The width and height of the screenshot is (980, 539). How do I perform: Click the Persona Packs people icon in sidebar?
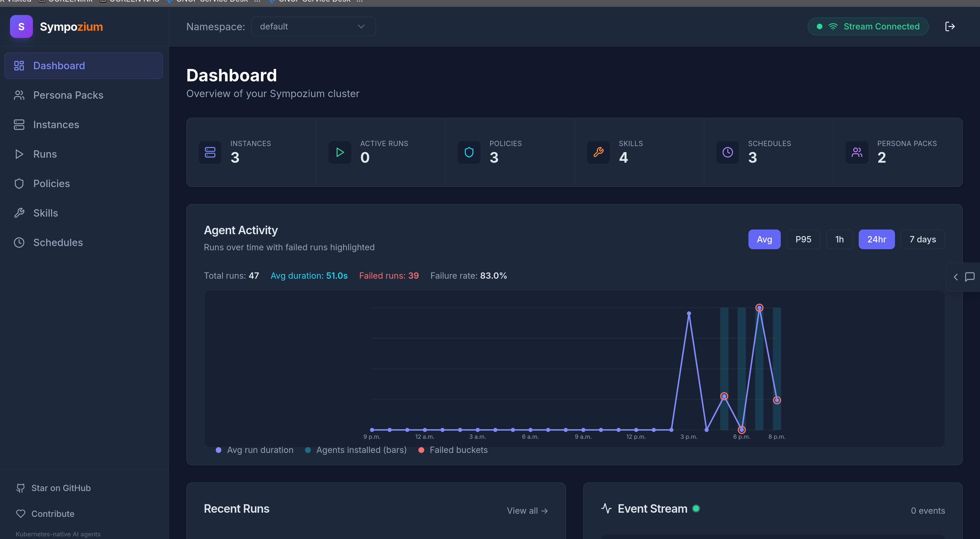(x=19, y=95)
